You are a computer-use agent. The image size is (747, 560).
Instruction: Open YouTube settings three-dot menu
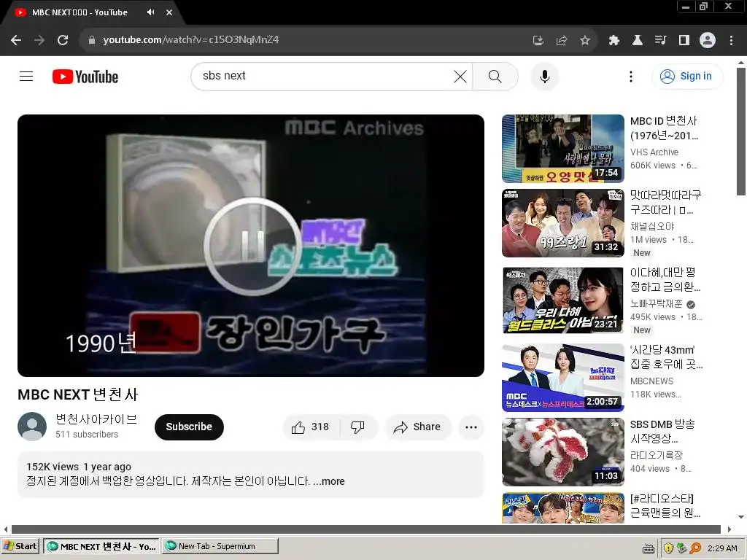[631, 77]
